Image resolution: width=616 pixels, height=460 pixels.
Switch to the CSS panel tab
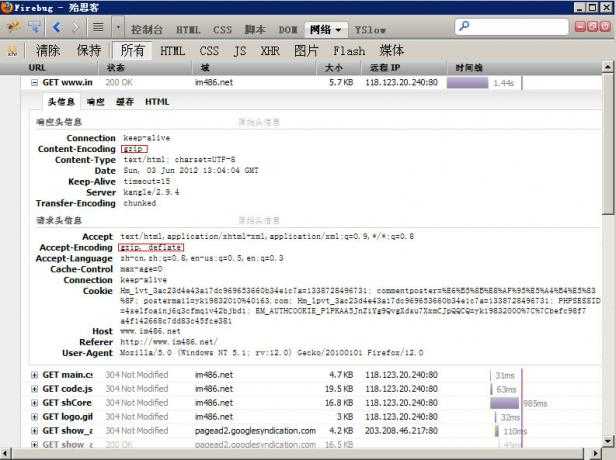click(x=222, y=29)
